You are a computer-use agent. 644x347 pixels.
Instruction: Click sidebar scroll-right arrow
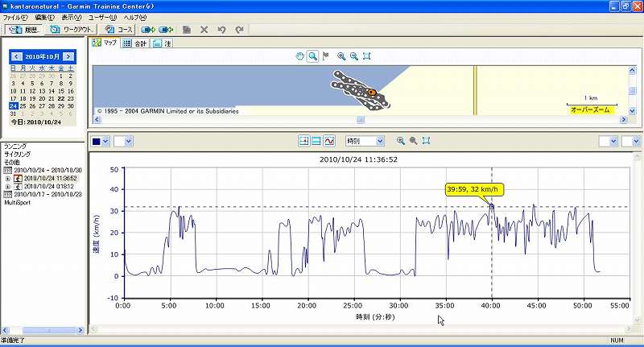(x=80, y=330)
